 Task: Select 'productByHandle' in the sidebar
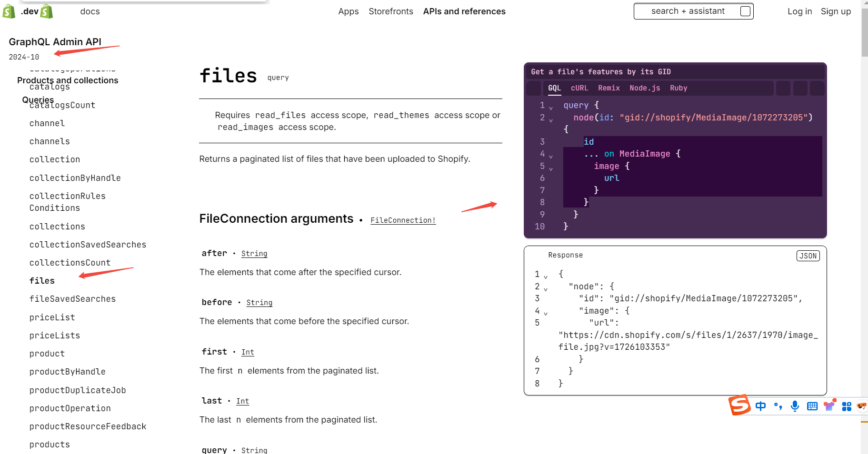tap(68, 372)
